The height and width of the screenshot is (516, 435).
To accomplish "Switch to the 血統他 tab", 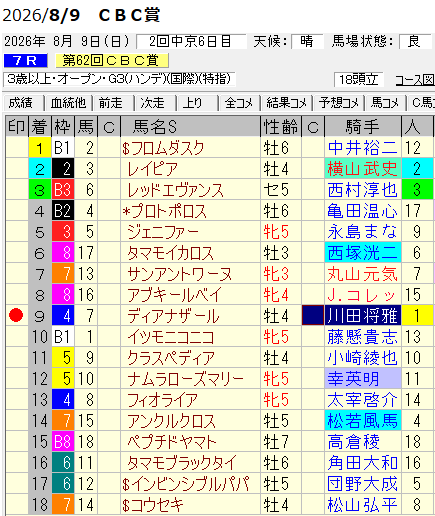I will point(69,103).
